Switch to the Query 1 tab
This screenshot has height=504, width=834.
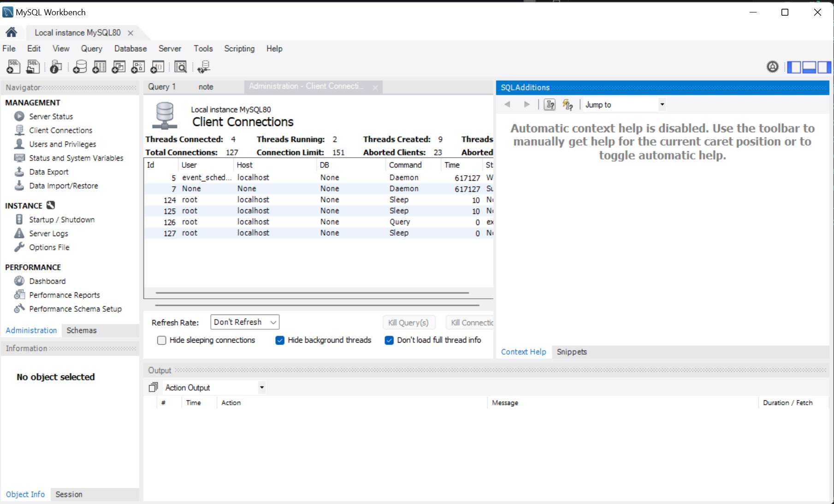(x=162, y=87)
